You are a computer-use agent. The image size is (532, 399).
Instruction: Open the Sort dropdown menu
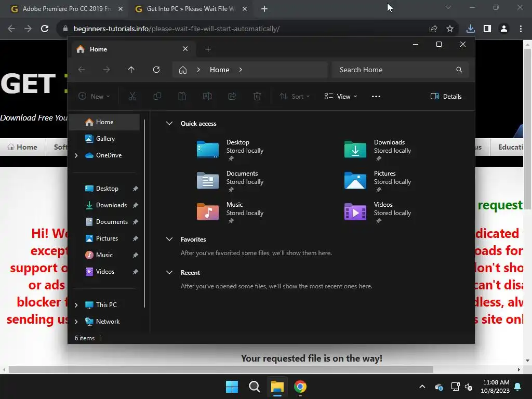[294, 96]
